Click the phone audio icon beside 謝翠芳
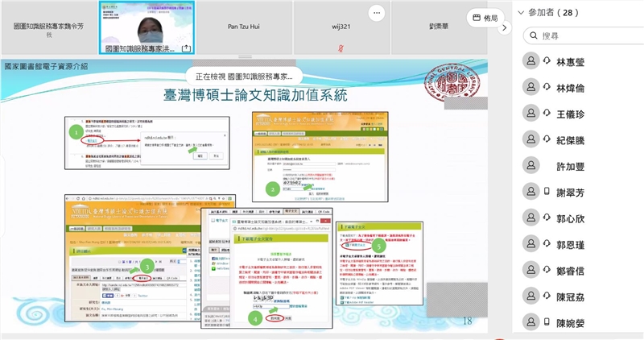The image size is (644, 340). 547,191
